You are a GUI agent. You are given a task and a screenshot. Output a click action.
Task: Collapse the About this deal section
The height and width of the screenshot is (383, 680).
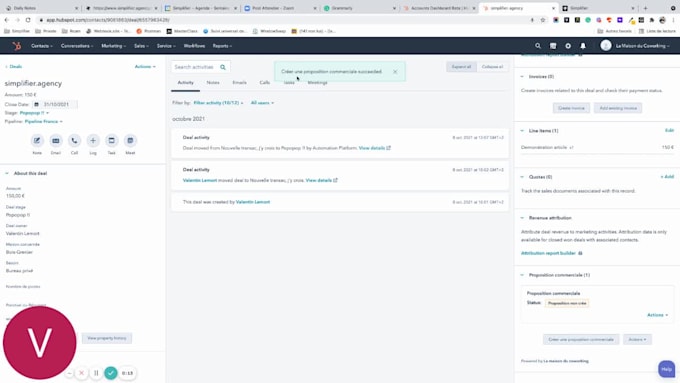7,173
